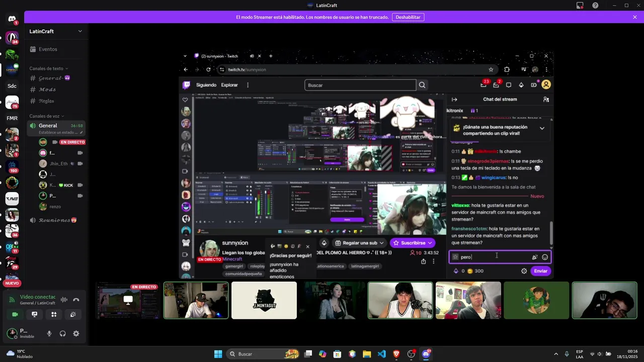
Task: Switch to Explorar tab on Twitch
Action: coord(229,85)
